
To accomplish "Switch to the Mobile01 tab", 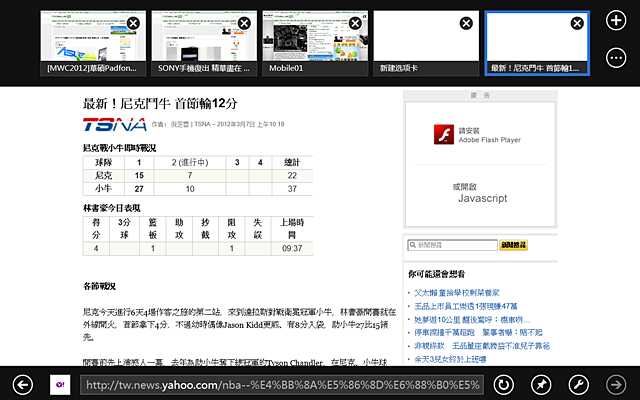I will [x=315, y=43].
